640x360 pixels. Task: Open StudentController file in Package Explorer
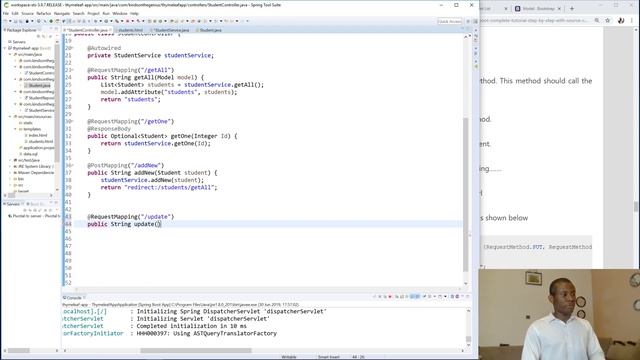[41, 73]
